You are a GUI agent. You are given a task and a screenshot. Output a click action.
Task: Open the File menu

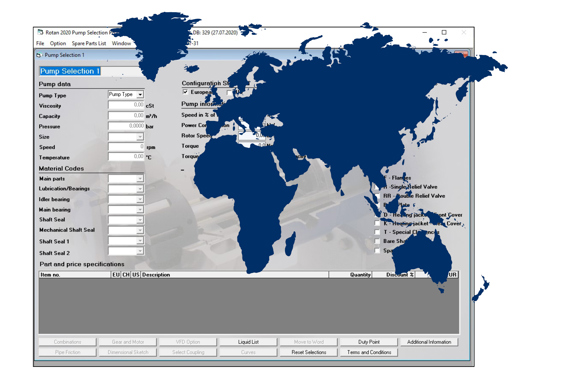click(40, 43)
